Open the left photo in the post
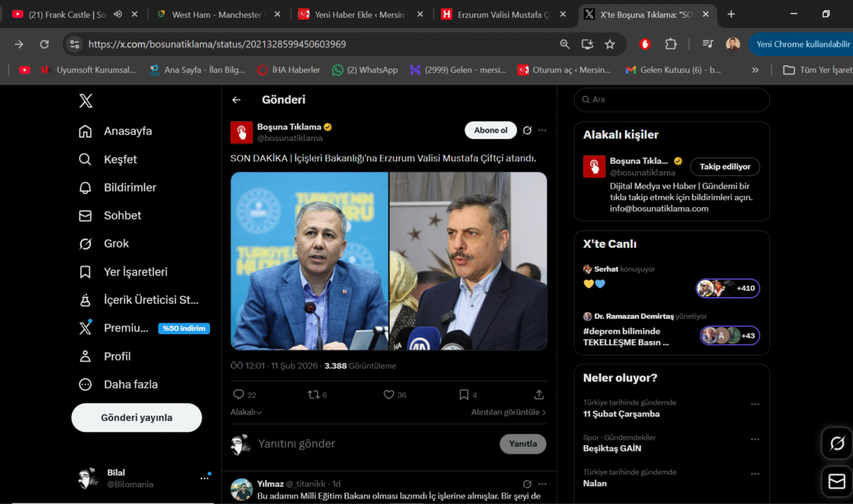The image size is (853, 504). click(309, 261)
